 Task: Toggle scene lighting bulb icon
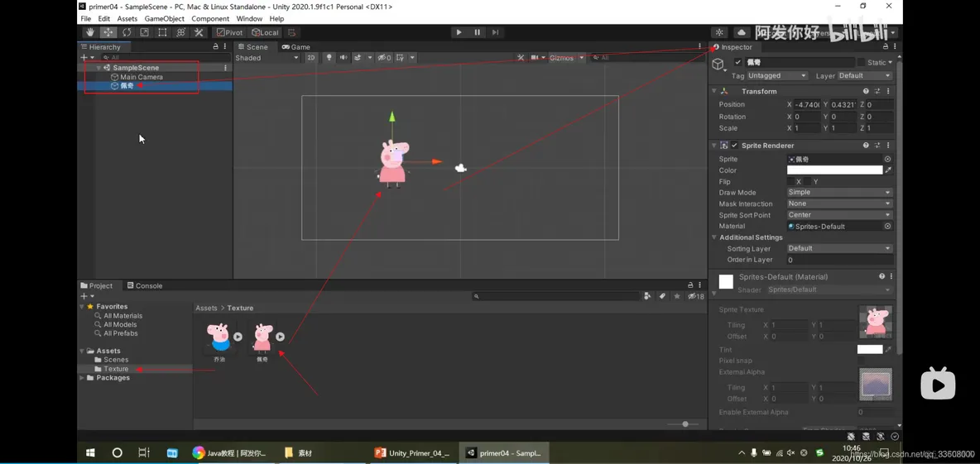pos(329,57)
